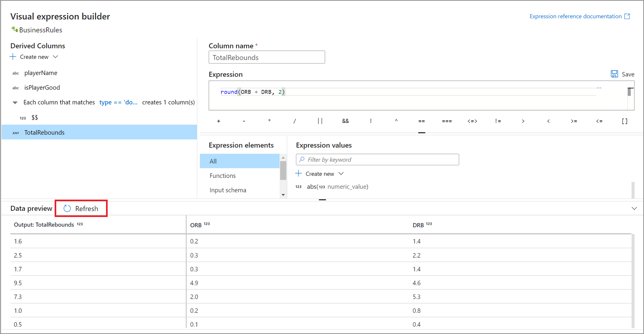
Task: Click the Save disk icon
Action: [x=614, y=74]
